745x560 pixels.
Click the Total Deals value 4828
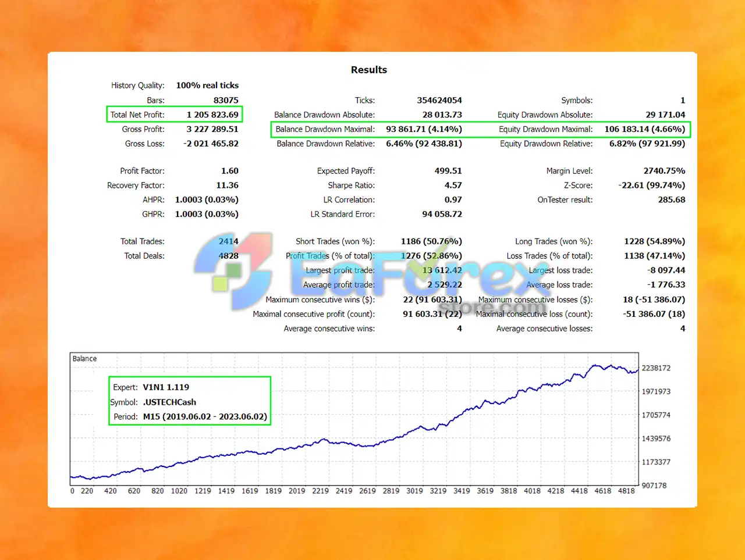click(x=229, y=256)
